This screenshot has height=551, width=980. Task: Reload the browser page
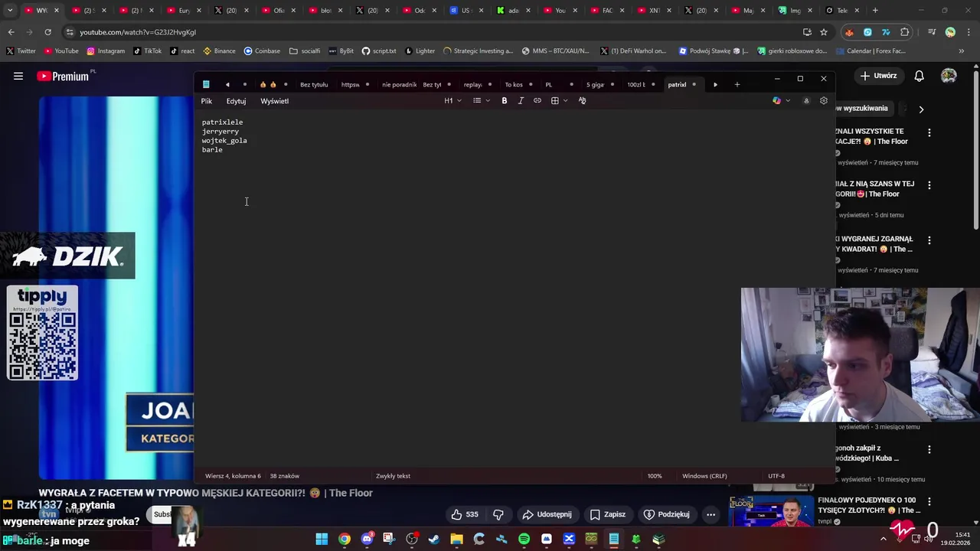[x=47, y=32]
